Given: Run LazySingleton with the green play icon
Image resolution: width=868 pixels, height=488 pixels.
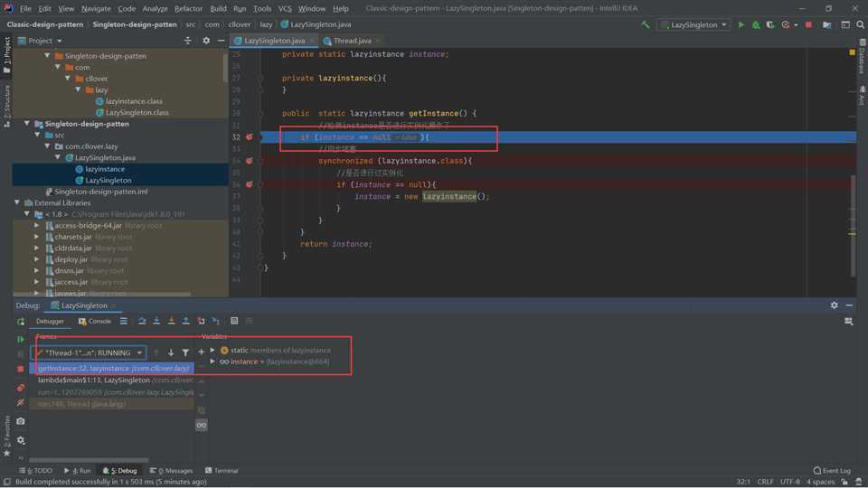Looking at the screenshot, I should click(741, 25).
